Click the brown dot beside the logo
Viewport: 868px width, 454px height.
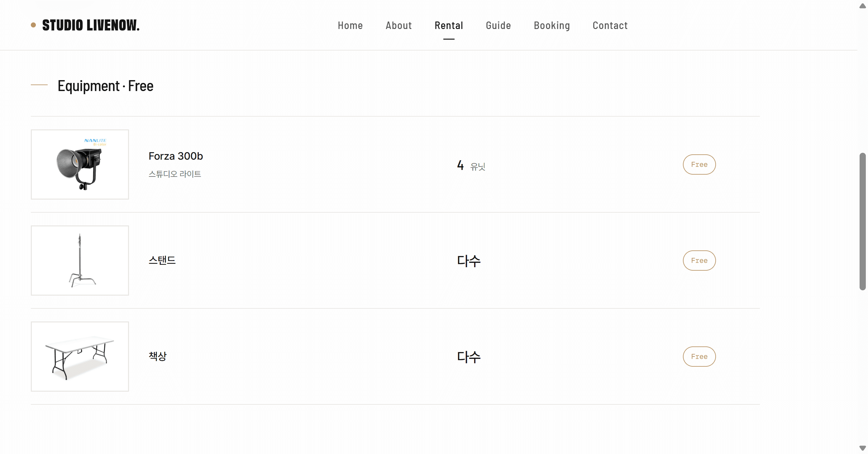click(x=33, y=25)
